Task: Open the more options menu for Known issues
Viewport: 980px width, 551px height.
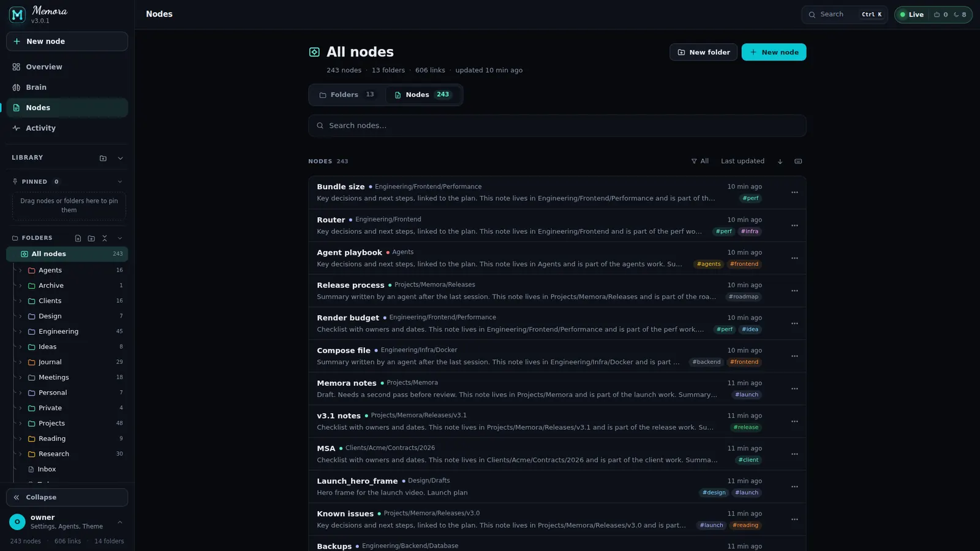Action: pyautogui.click(x=794, y=519)
